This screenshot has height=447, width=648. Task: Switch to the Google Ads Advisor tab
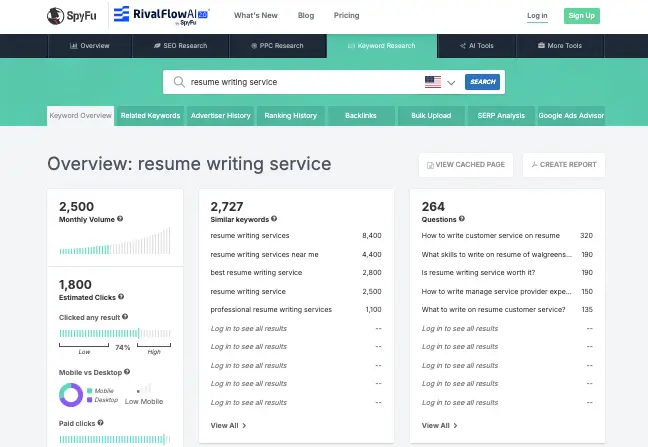[x=571, y=116]
